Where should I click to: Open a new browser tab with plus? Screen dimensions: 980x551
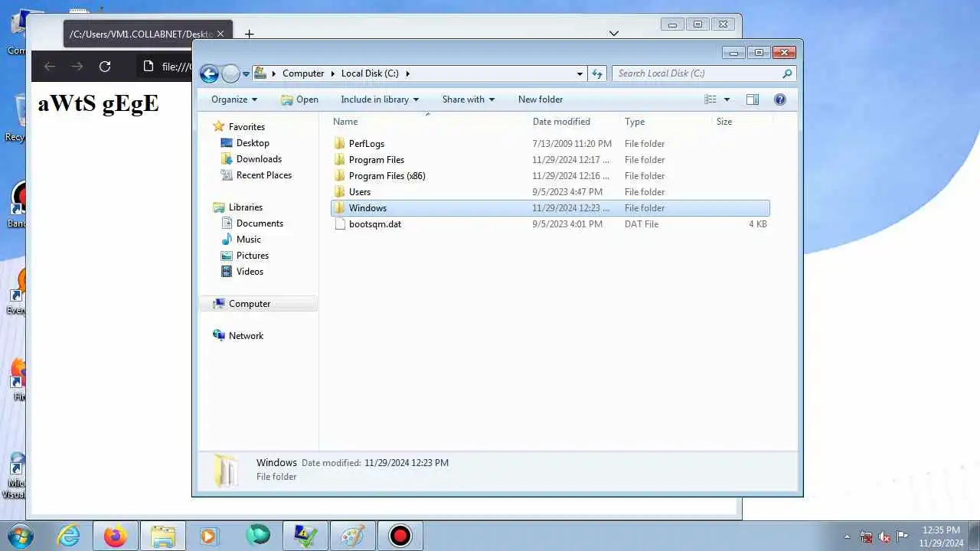[x=249, y=34]
